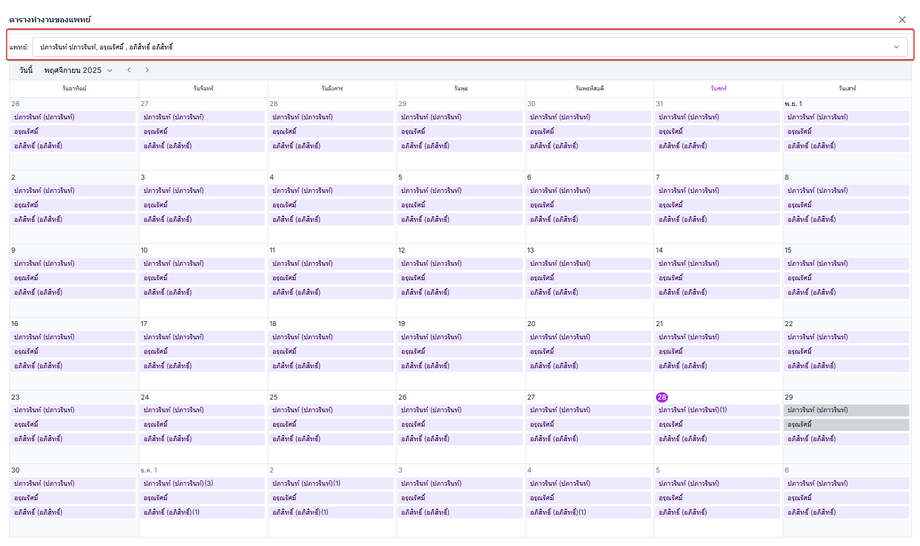The height and width of the screenshot is (546, 920).
Task: Open อภิสิทธิ์ event on date 20
Action: click(x=589, y=365)
